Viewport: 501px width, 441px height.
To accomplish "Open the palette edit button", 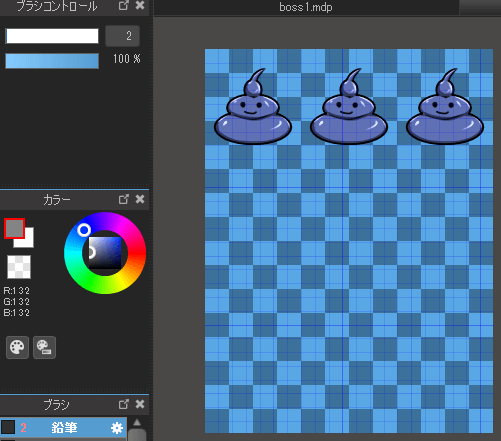I will (44, 347).
